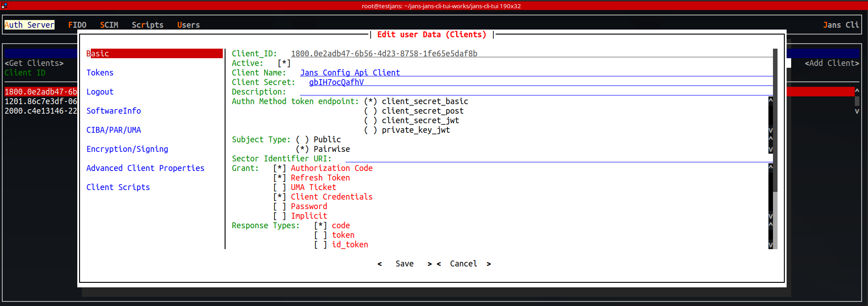The width and height of the screenshot is (868, 306).
Task: Select private_key_jwt auth method
Action: click(371, 130)
